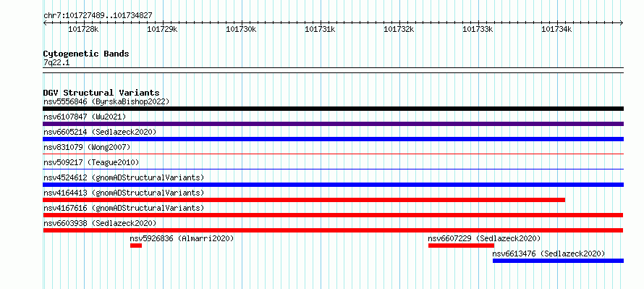Open nsv509217 (Teague2010) label

point(91,162)
